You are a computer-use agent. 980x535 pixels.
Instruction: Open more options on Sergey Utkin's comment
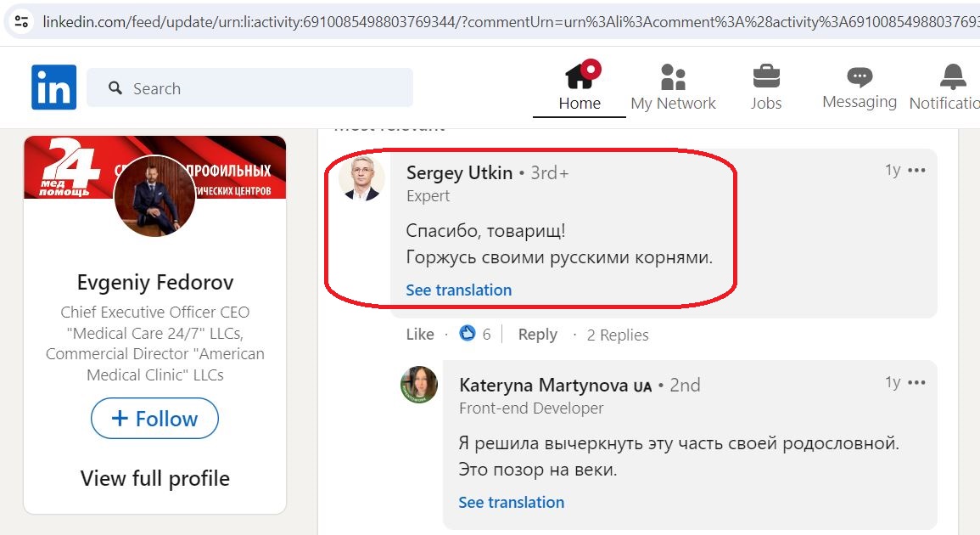pos(916,170)
